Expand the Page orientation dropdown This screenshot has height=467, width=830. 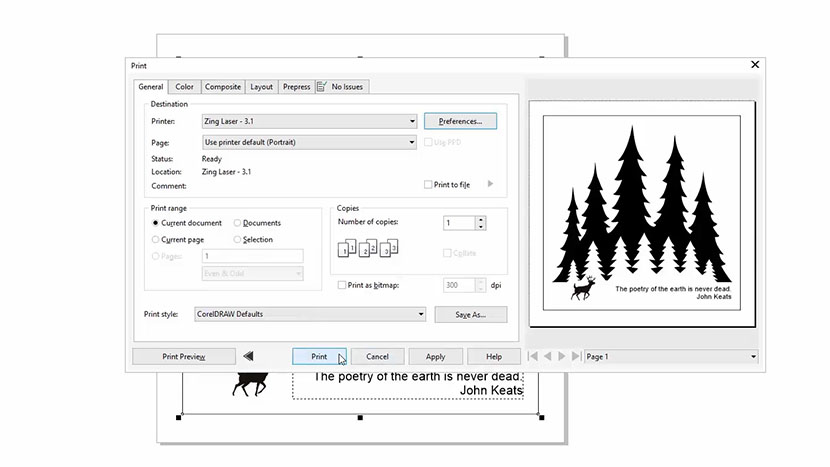pos(411,142)
